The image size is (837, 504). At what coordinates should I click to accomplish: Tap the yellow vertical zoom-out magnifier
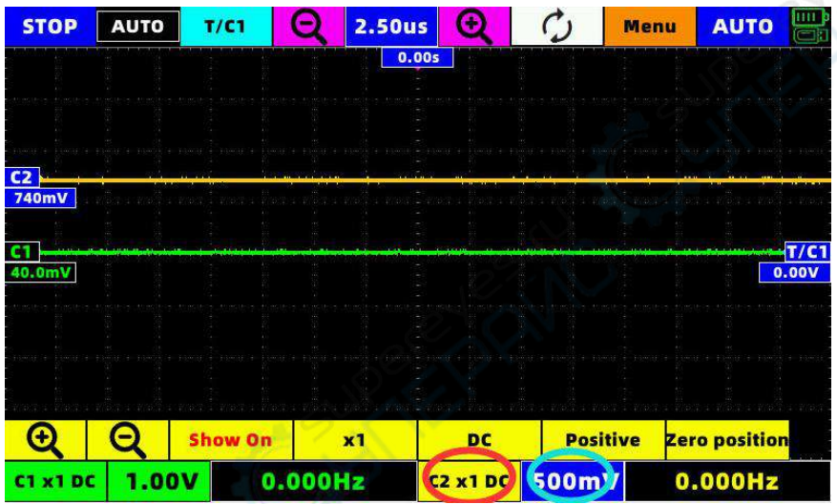click(x=128, y=440)
